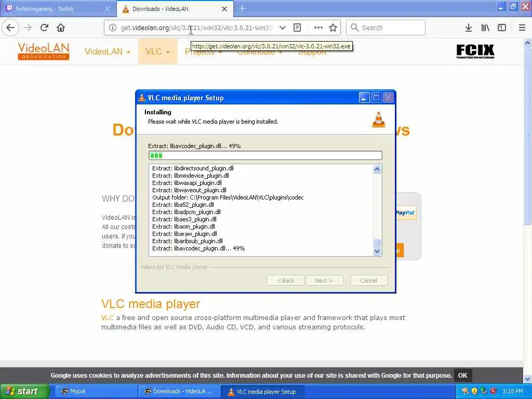
Task: Click log line 'Extract: libaraw_plugin.dll'
Action: pos(184,234)
